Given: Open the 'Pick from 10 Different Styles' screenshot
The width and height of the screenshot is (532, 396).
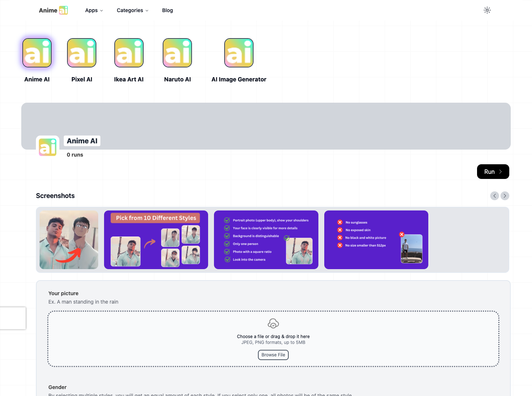Looking at the screenshot, I should pyautogui.click(x=156, y=240).
